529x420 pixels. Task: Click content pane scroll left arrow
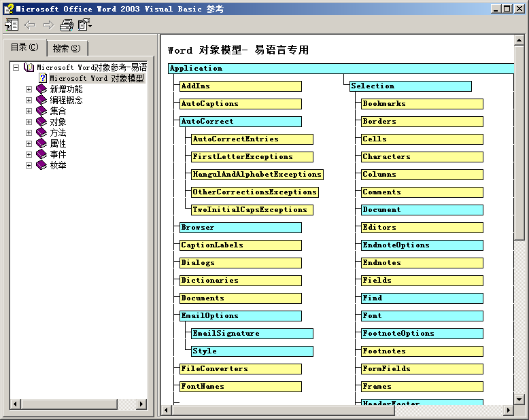tap(166, 410)
